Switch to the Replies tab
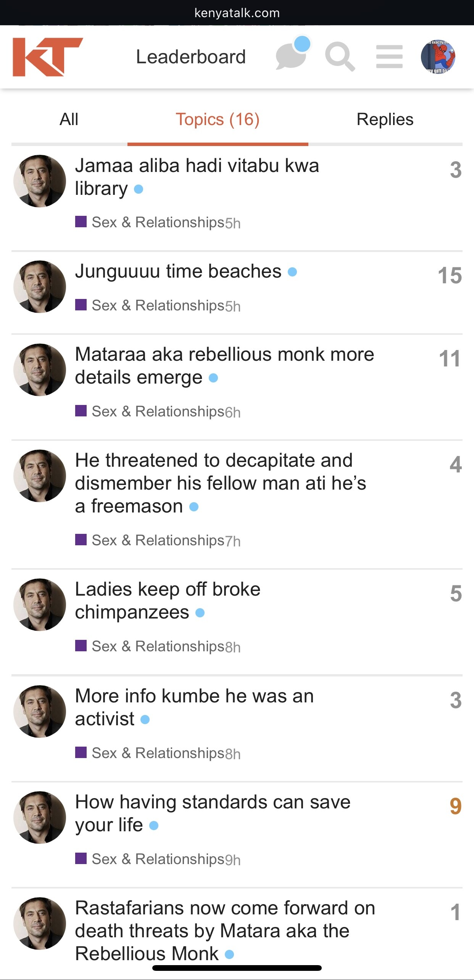474x980 pixels. [385, 119]
